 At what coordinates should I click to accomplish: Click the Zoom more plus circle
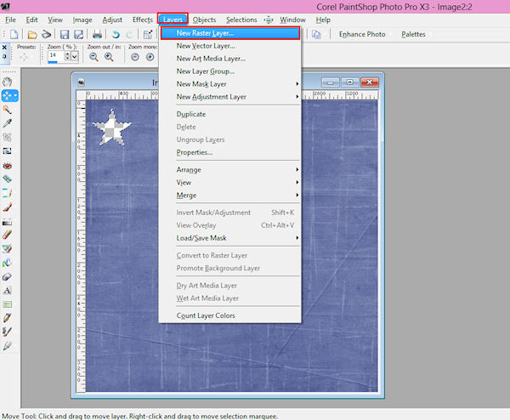click(150, 57)
